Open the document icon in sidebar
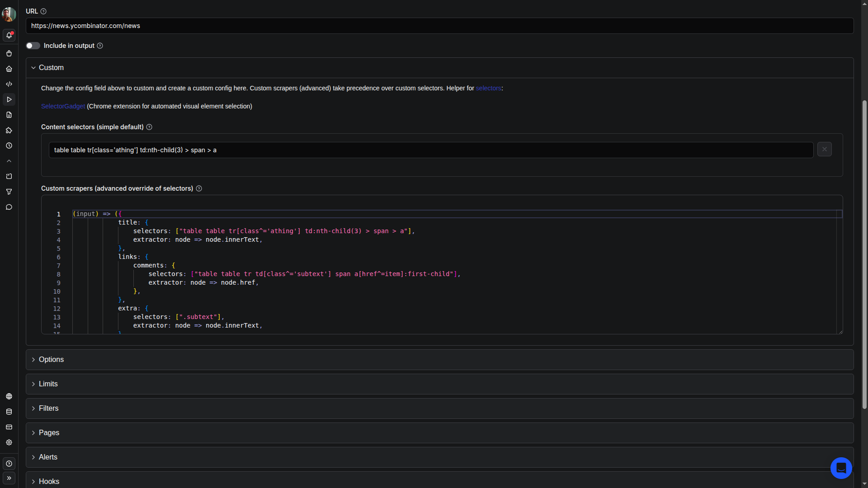 pos(9,115)
